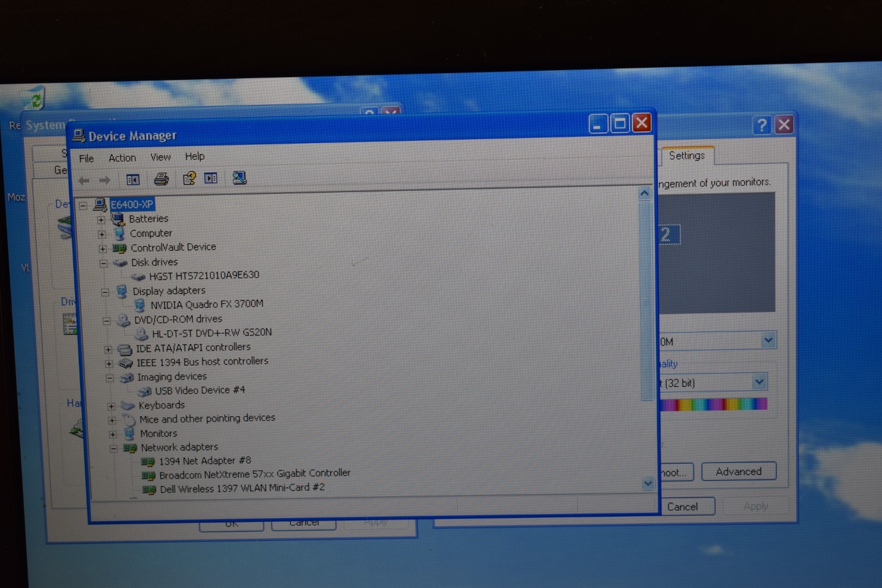Expand the Batteries node

101,220
